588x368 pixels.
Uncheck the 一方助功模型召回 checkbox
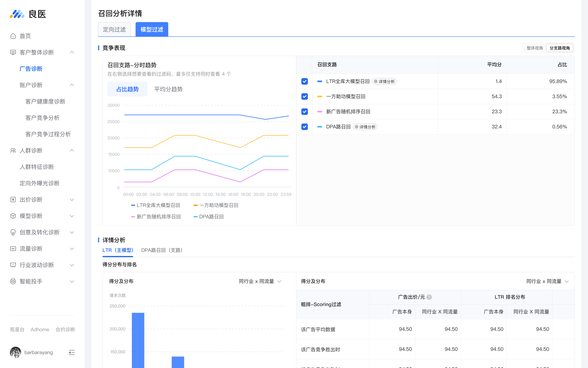click(304, 96)
